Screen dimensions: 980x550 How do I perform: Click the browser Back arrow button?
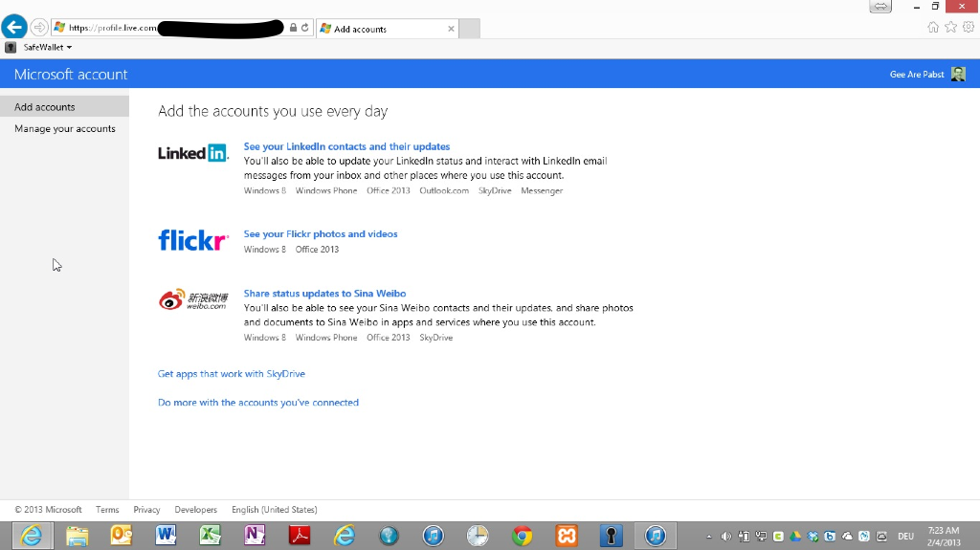[14, 28]
